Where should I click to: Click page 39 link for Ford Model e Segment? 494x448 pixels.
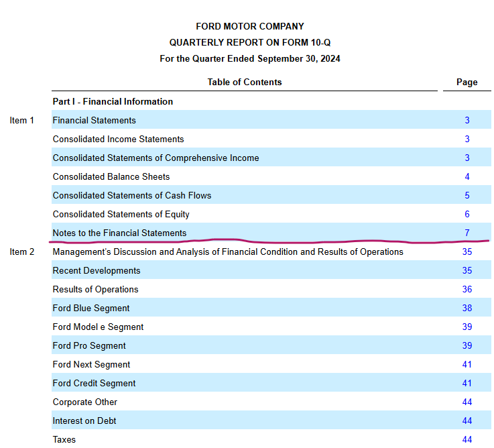(467, 327)
